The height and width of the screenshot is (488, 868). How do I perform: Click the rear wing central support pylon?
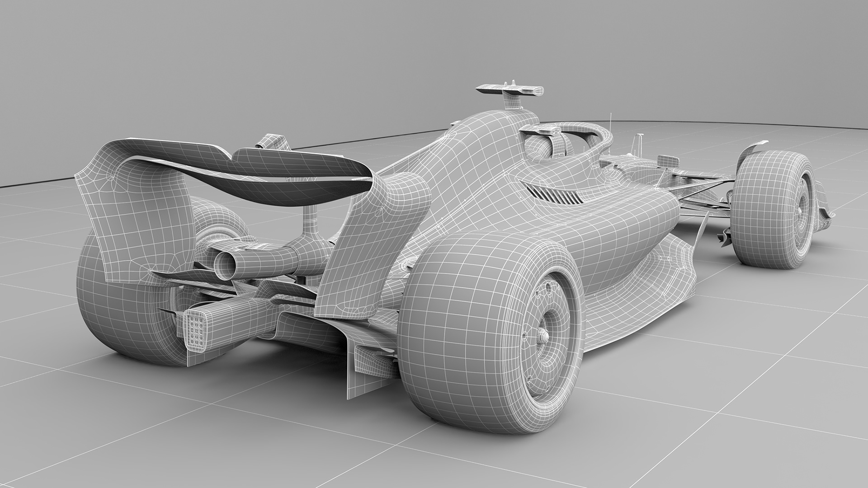(x=311, y=221)
